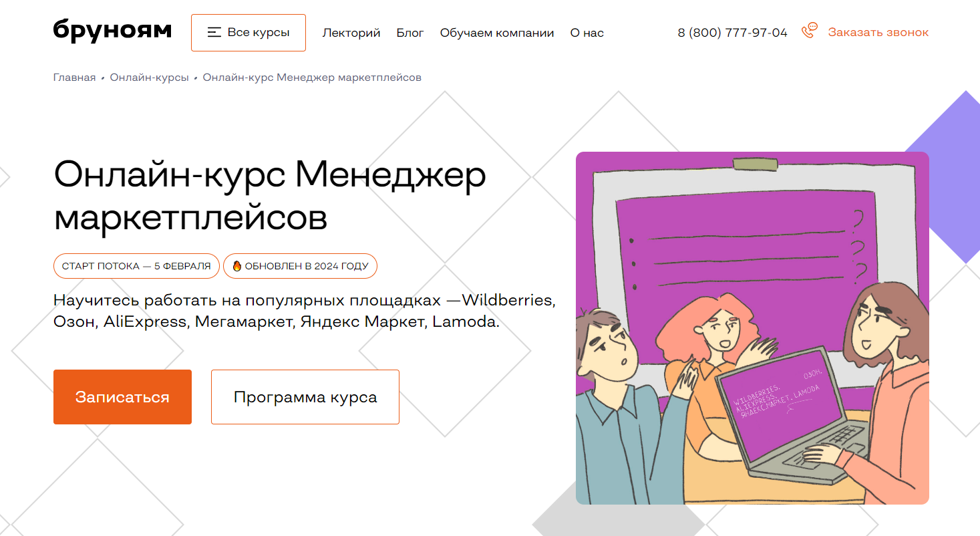The width and height of the screenshot is (980, 536).
Task: Click the fire icon in update badge
Action: (x=236, y=266)
